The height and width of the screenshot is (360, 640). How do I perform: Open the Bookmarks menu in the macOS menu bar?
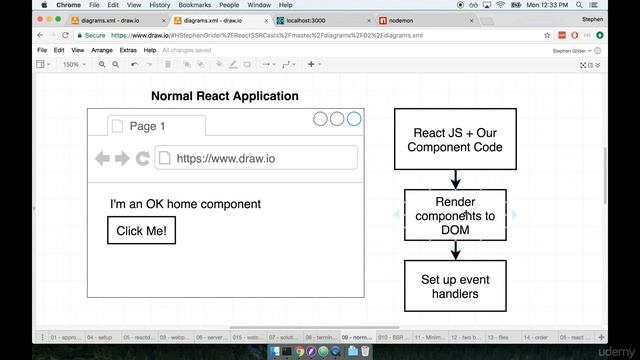(x=195, y=5)
